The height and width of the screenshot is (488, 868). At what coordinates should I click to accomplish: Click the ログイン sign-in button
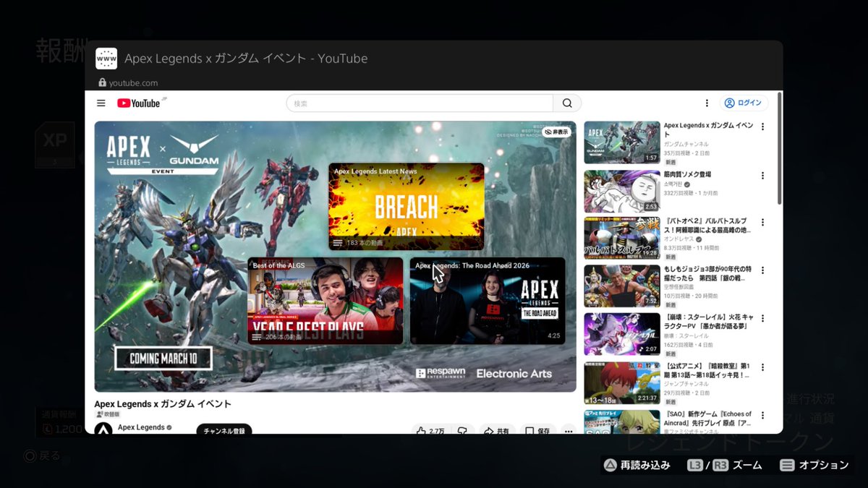744,103
